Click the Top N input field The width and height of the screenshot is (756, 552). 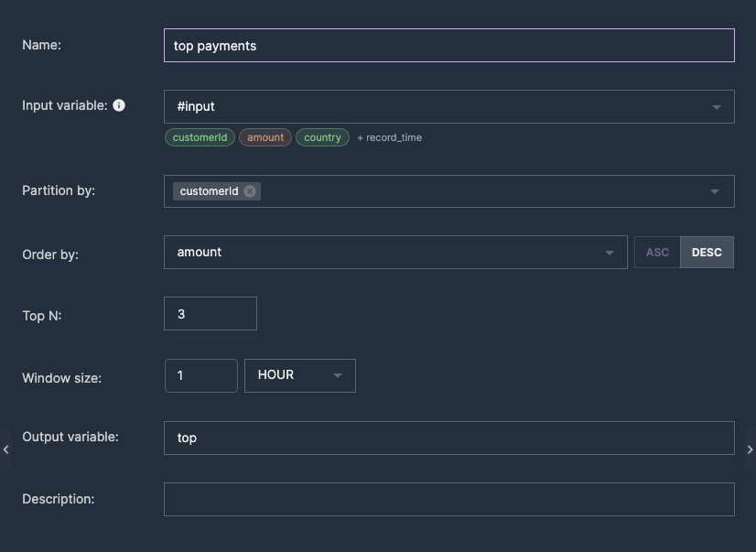211,314
